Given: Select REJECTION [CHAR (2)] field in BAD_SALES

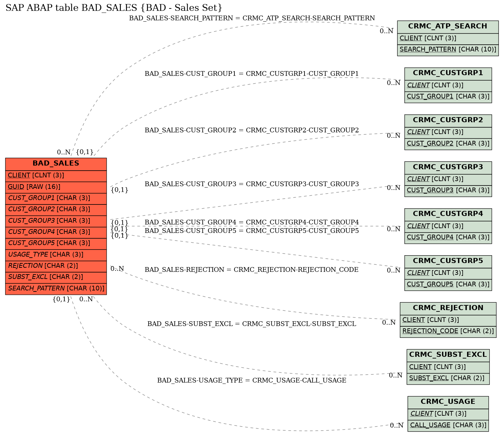Looking at the screenshot, I should pos(56,266).
